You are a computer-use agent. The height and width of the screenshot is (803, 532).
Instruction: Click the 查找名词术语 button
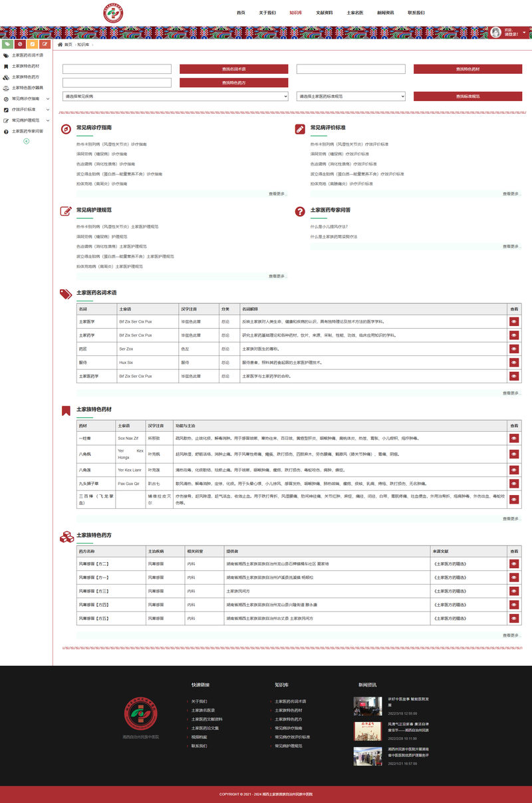coord(234,69)
